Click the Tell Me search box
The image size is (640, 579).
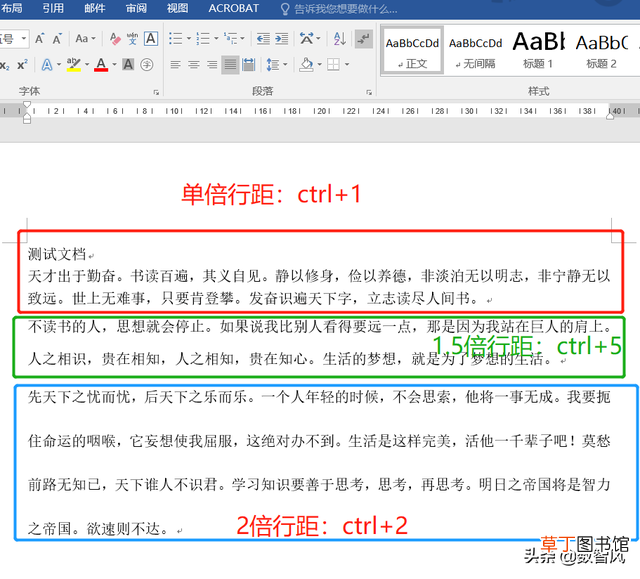[x=340, y=9]
